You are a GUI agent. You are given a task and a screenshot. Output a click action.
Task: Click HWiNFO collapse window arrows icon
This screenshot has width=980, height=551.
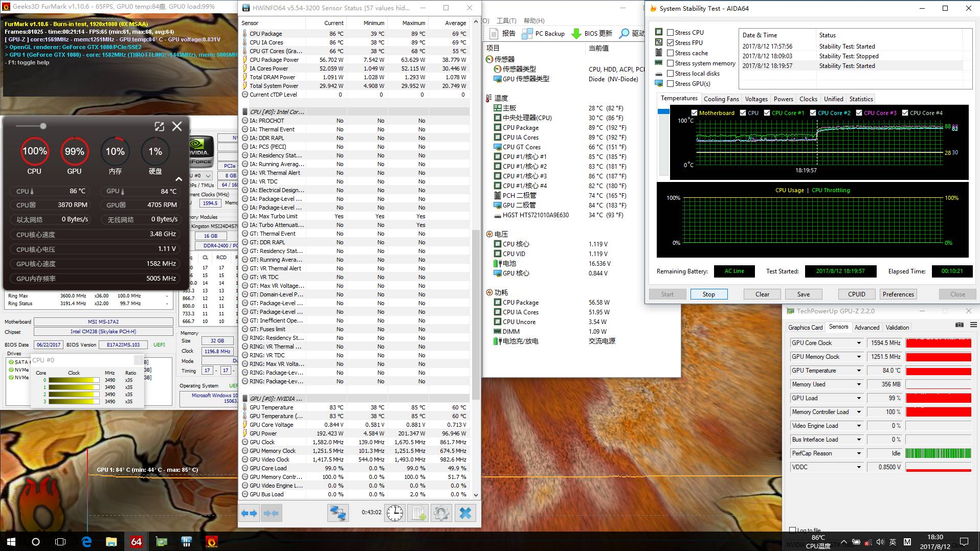coord(271,513)
